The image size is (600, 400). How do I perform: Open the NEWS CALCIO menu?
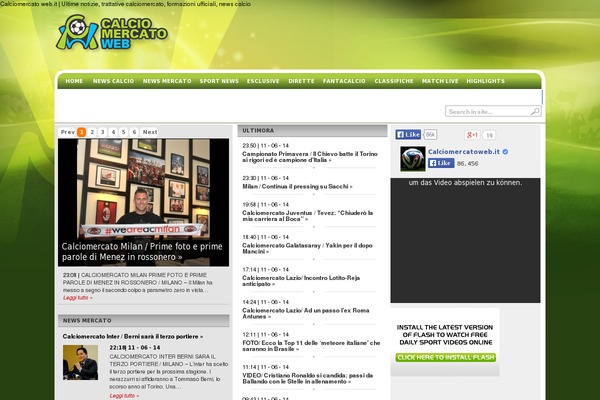pos(113,81)
